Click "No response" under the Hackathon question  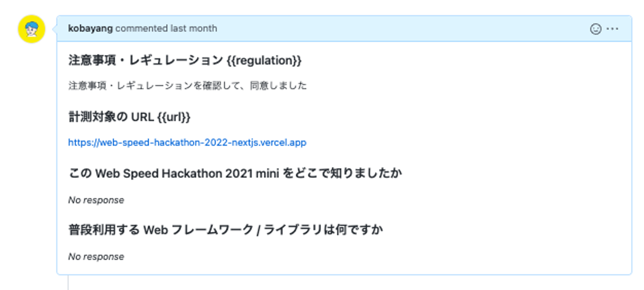[96, 200]
